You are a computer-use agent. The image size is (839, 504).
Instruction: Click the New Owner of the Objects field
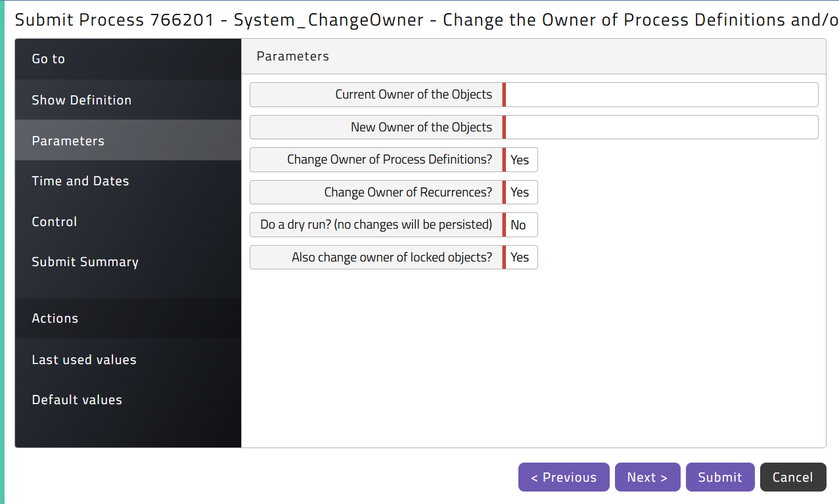point(662,127)
